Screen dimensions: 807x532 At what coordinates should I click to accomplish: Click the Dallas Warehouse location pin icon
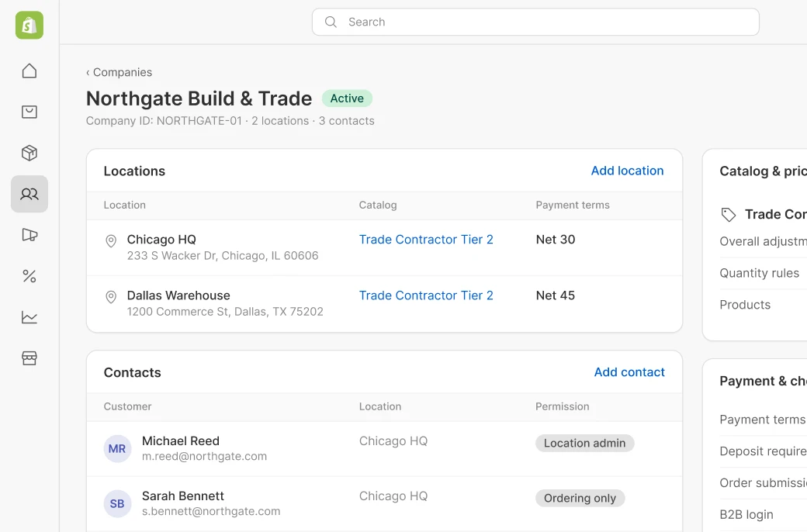[111, 297]
